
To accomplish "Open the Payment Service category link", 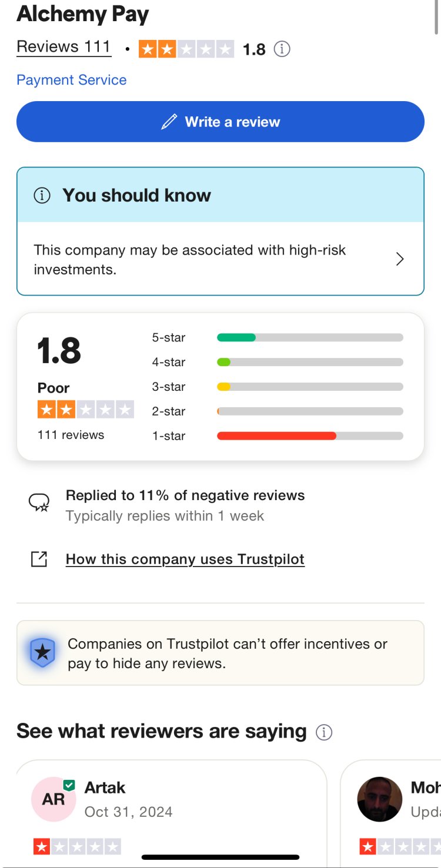I will (72, 80).
